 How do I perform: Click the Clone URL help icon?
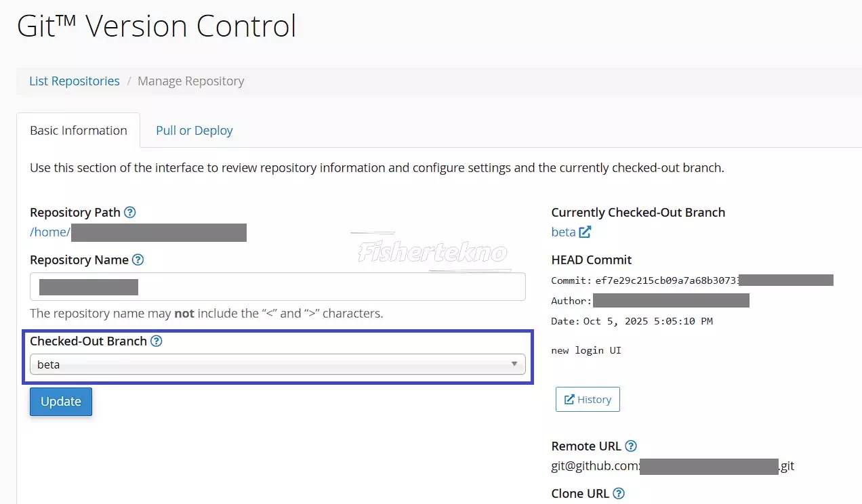(x=619, y=494)
